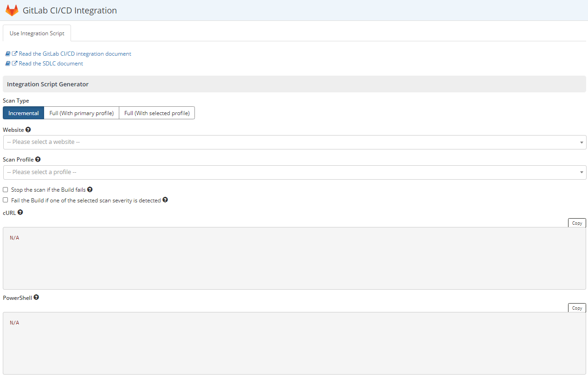Screen dimensions: 588x376
Task: Click the external-link icon for the SDLC document
Action: point(14,63)
